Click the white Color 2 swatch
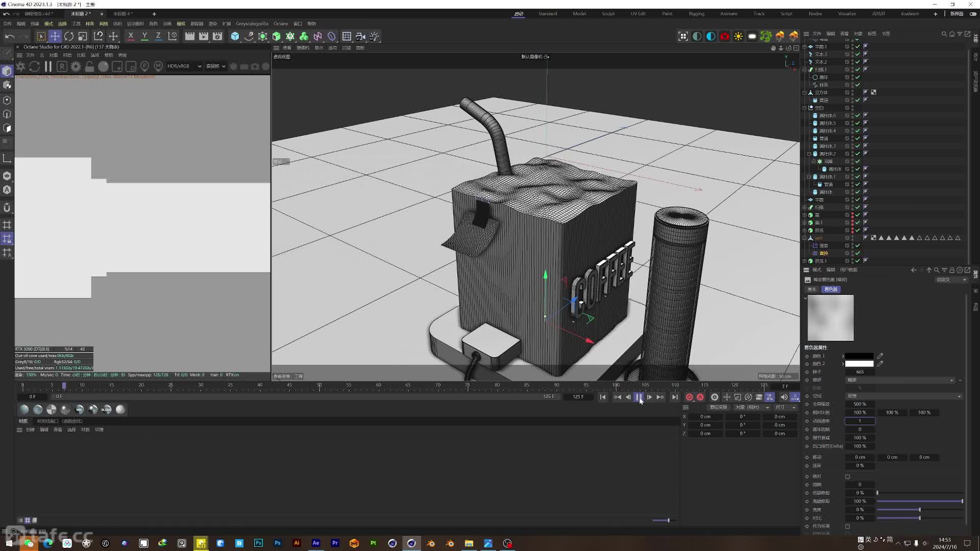The width and height of the screenshot is (980, 551). pos(860,364)
